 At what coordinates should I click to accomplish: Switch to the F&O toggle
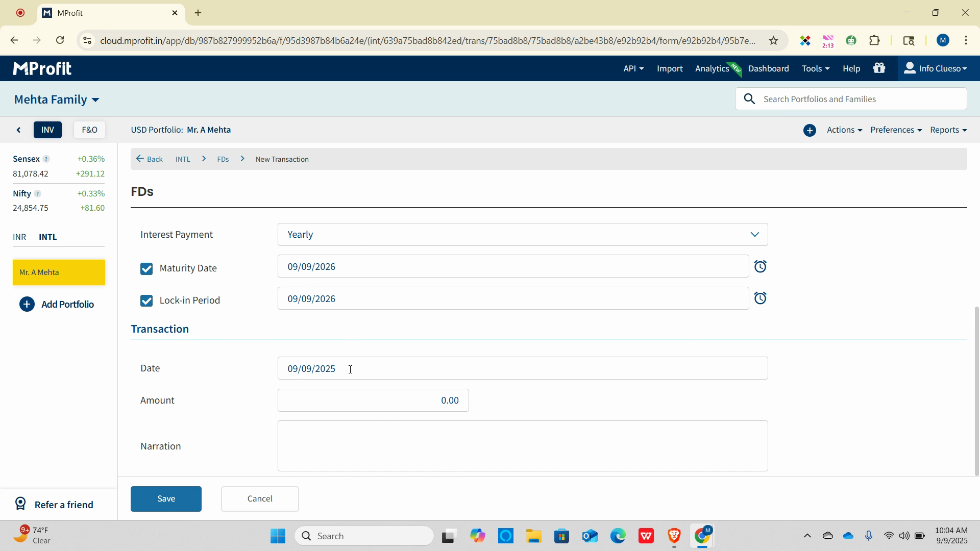89,130
